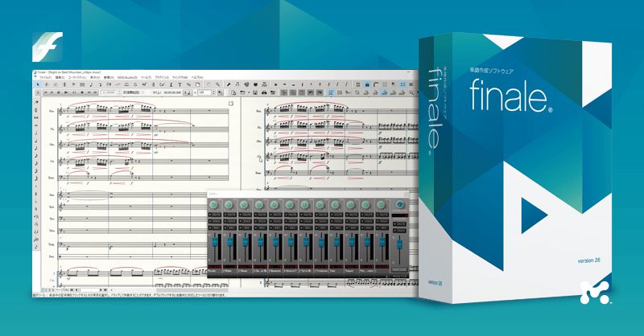
Task: Click the Piccolo pan knob in Mixer
Action: point(214,205)
